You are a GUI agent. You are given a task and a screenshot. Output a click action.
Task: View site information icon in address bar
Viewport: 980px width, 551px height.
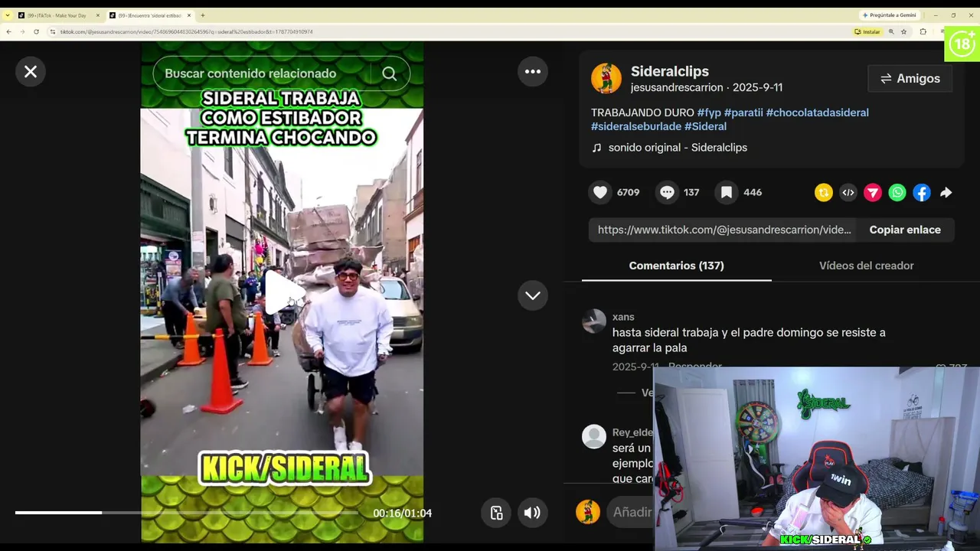click(53, 31)
